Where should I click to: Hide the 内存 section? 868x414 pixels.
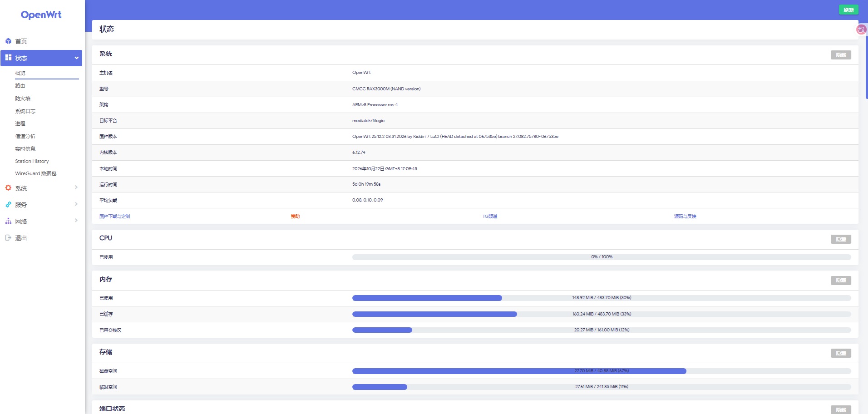(x=841, y=281)
